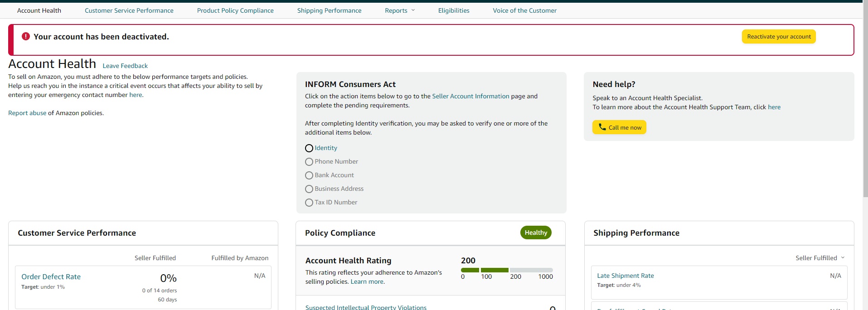Click the 'Need help?' heading

tap(614, 84)
